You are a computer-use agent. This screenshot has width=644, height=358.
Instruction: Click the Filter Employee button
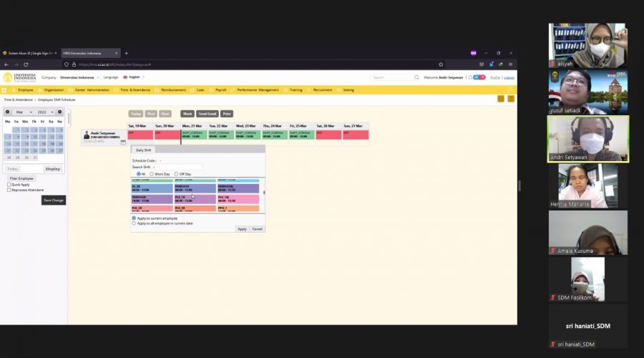21,178
